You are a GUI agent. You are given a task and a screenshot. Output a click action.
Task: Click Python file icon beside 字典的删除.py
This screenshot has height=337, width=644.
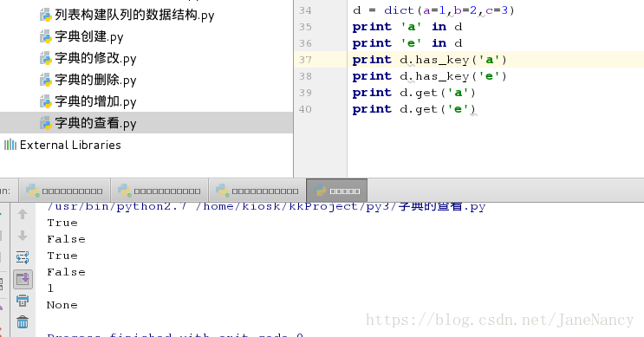click(46, 80)
